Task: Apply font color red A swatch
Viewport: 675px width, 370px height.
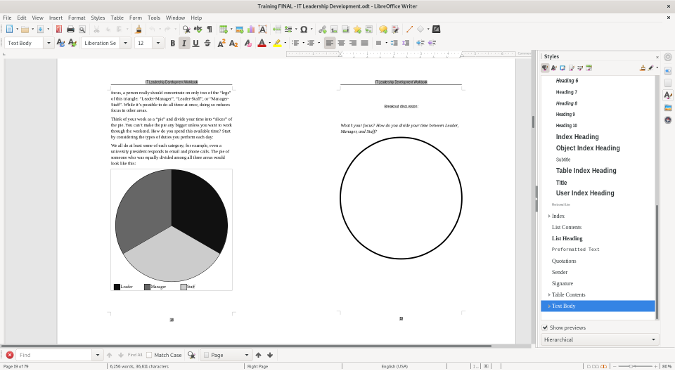Action: click(x=262, y=43)
